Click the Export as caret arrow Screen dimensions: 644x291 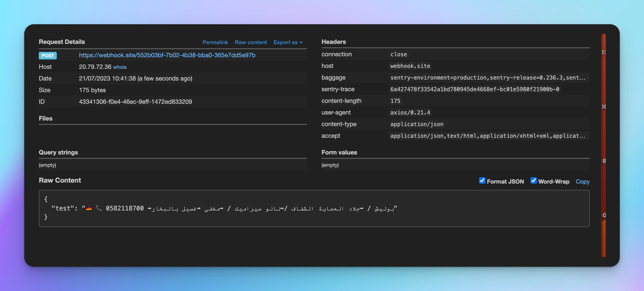(x=301, y=43)
